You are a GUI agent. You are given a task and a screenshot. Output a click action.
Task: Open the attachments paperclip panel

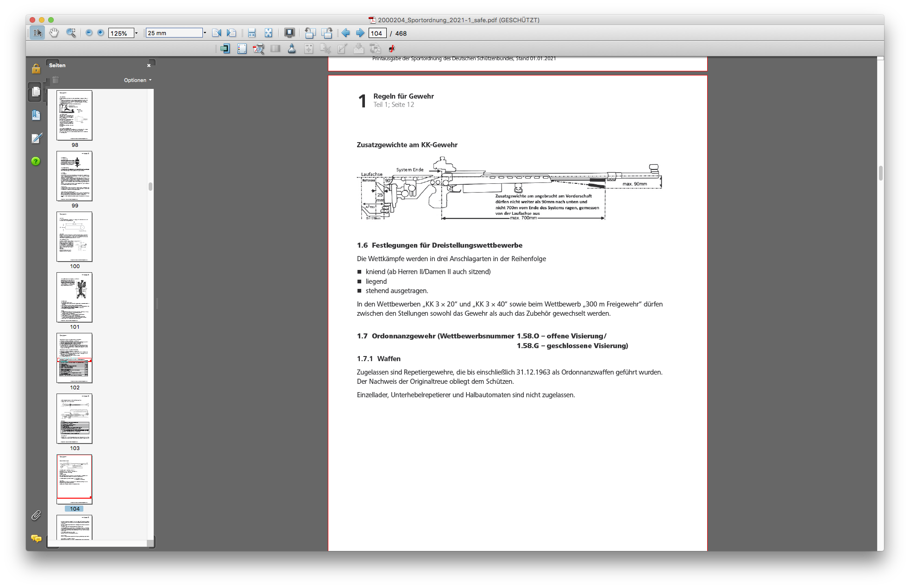[36, 515]
